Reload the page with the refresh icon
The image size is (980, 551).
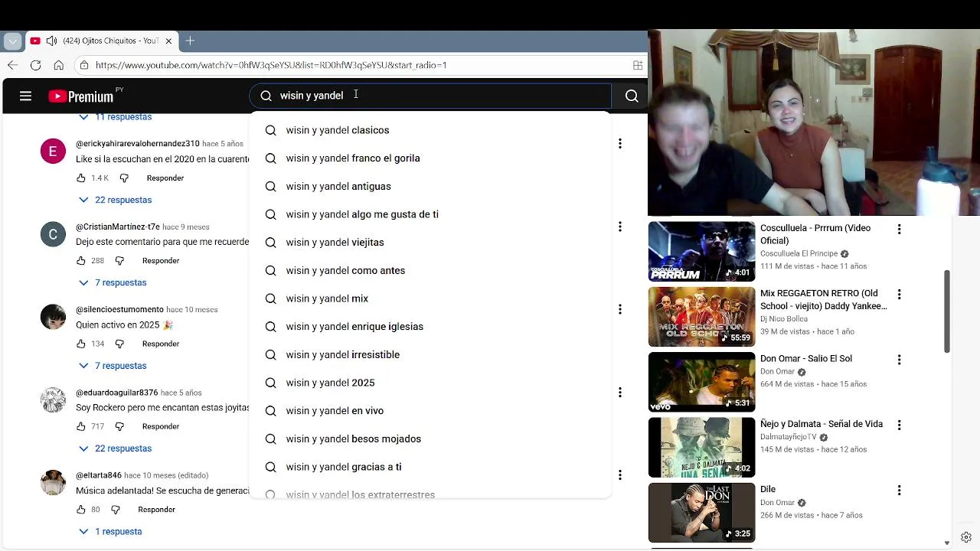coord(35,65)
